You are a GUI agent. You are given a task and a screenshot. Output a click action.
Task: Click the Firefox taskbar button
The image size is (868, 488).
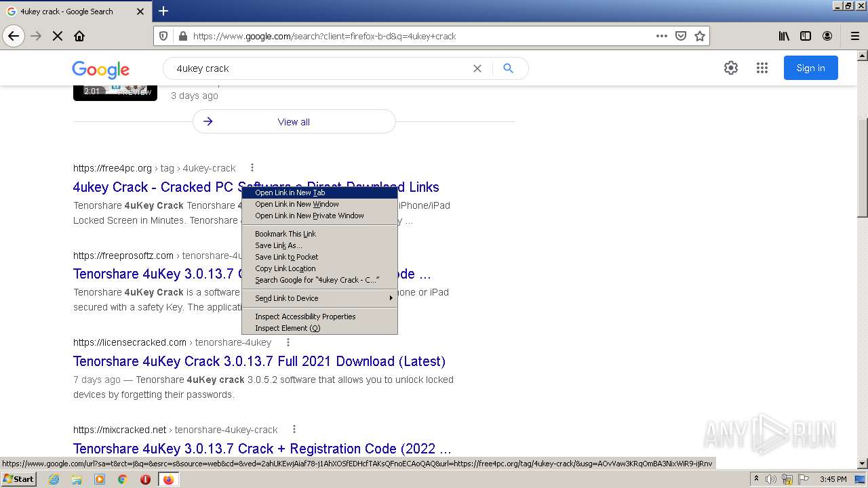pos(168,479)
